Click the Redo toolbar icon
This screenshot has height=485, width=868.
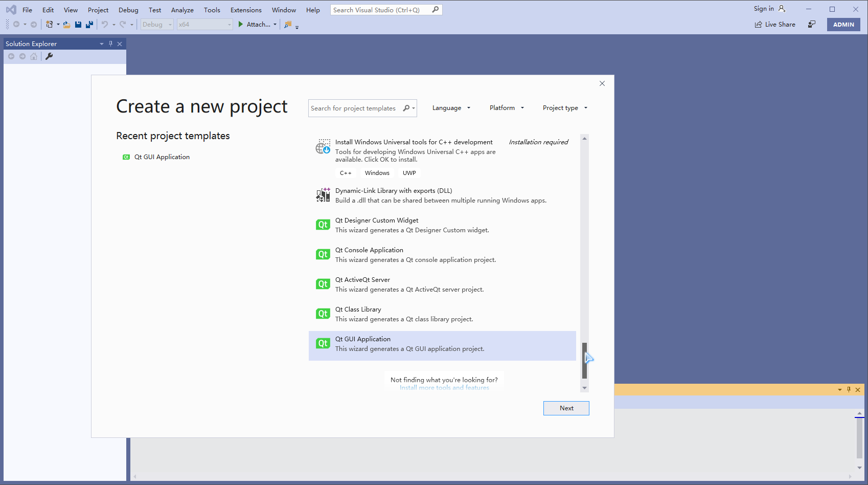click(x=123, y=24)
